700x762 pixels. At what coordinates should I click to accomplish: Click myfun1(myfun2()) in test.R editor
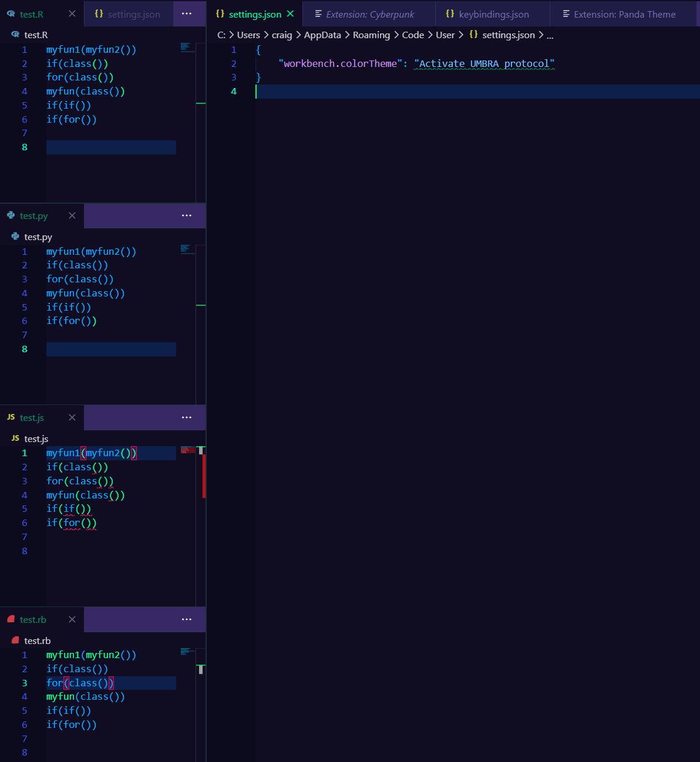point(91,50)
